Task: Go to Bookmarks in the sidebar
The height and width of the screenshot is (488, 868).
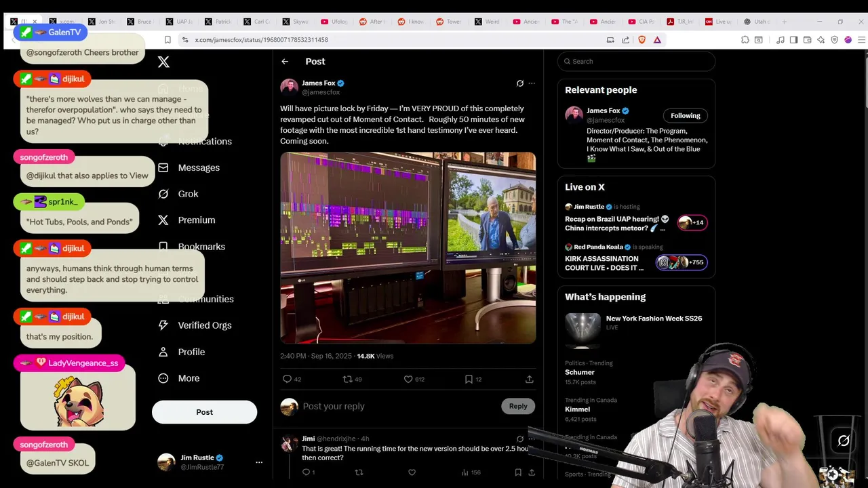Action: click(x=201, y=247)
